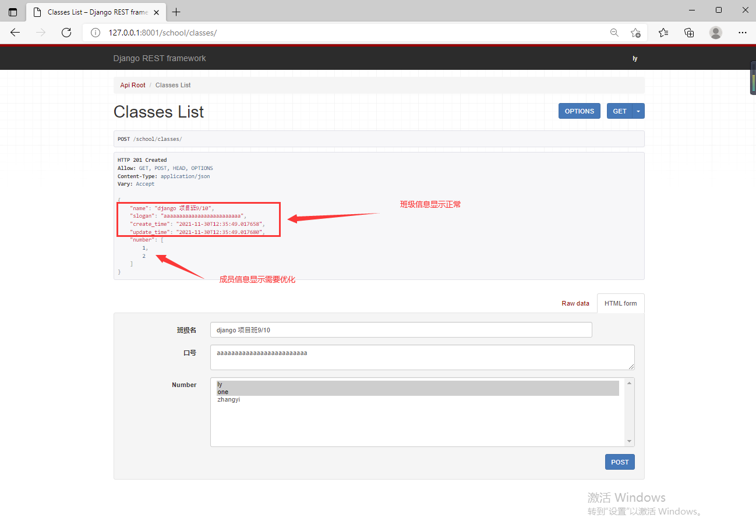756x532 pixels.
Task: Open the zoom magnifier in address bar
Action: [614, 33]
